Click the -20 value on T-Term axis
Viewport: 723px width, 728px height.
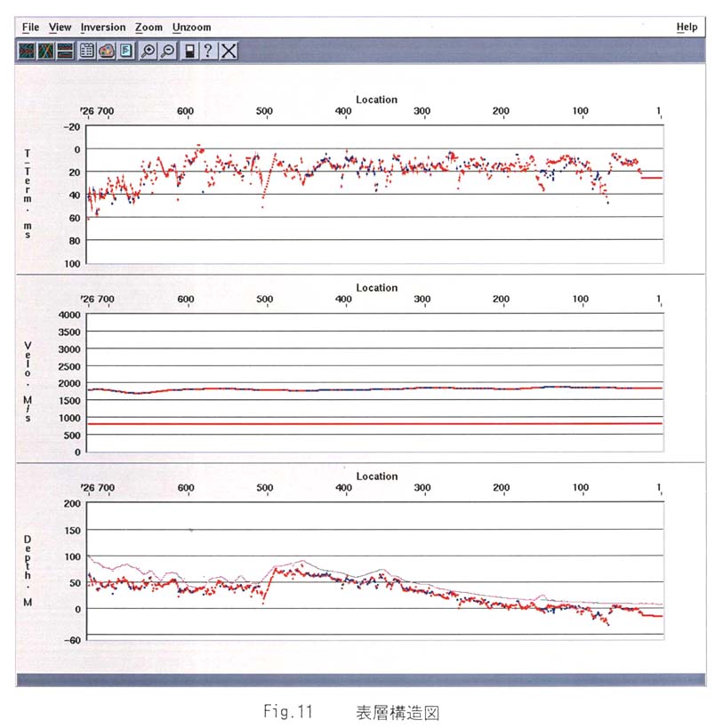pos(72,127)
